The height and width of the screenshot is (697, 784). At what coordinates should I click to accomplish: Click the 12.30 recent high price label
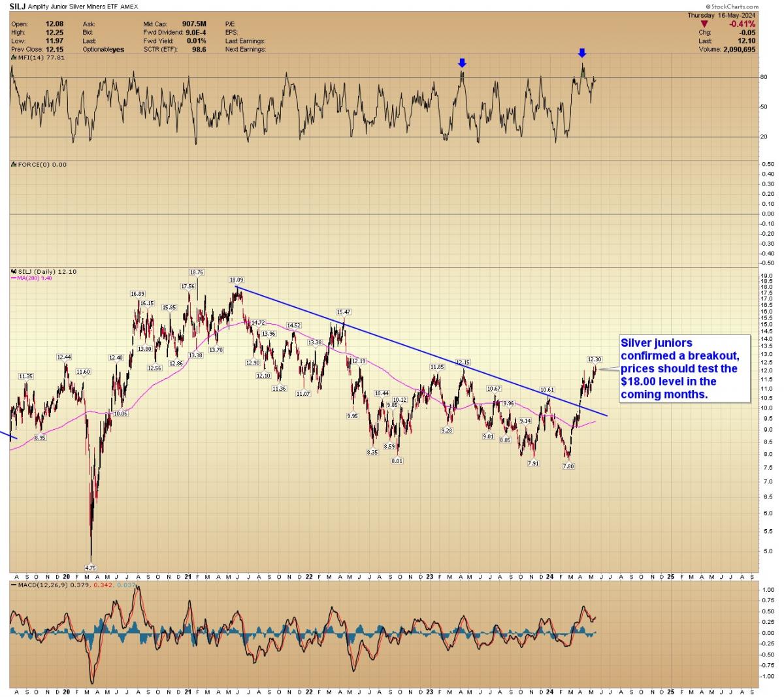[x=594, y=359]
